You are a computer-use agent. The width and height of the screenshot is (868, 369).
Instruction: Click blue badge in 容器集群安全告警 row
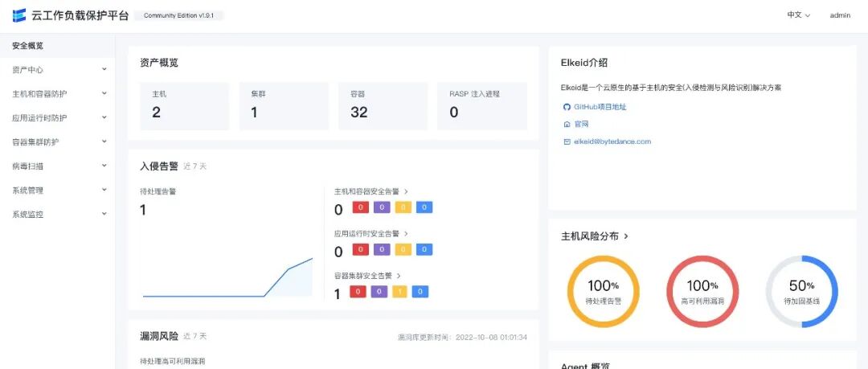420,292
